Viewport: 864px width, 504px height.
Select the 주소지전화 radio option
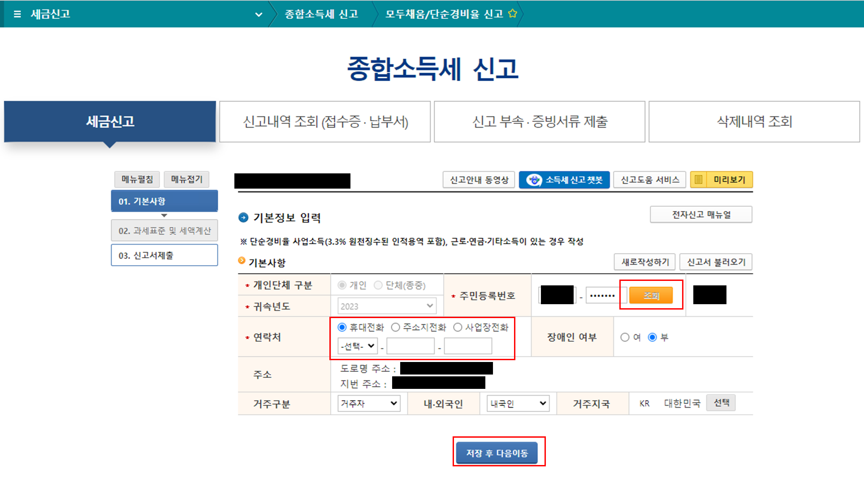pos(395,327)
